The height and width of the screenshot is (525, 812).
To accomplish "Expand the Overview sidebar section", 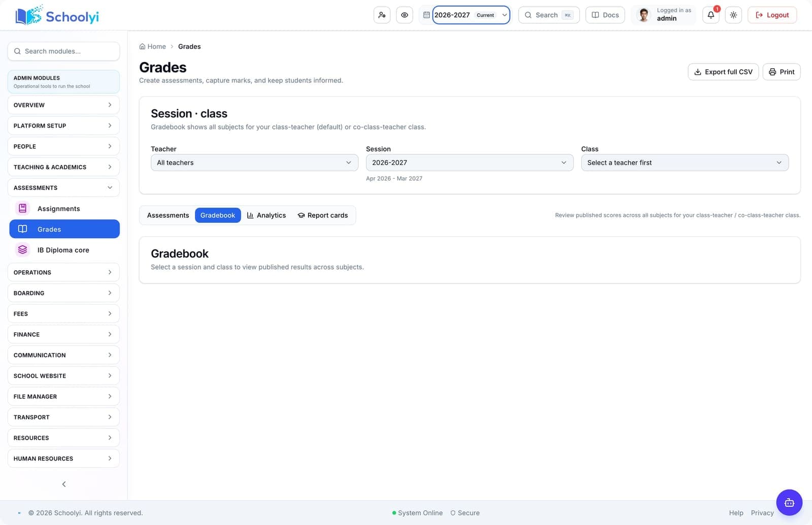I will (x=63, y=105).
